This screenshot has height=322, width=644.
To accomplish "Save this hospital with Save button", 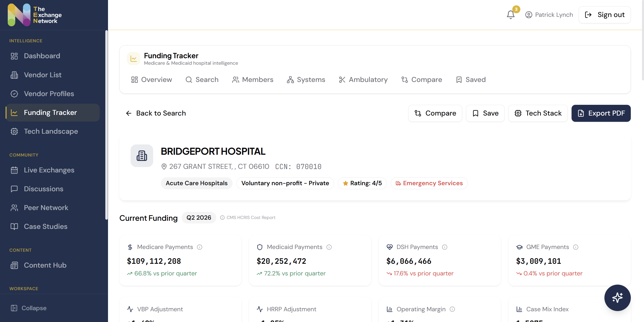I will point(485,113).
